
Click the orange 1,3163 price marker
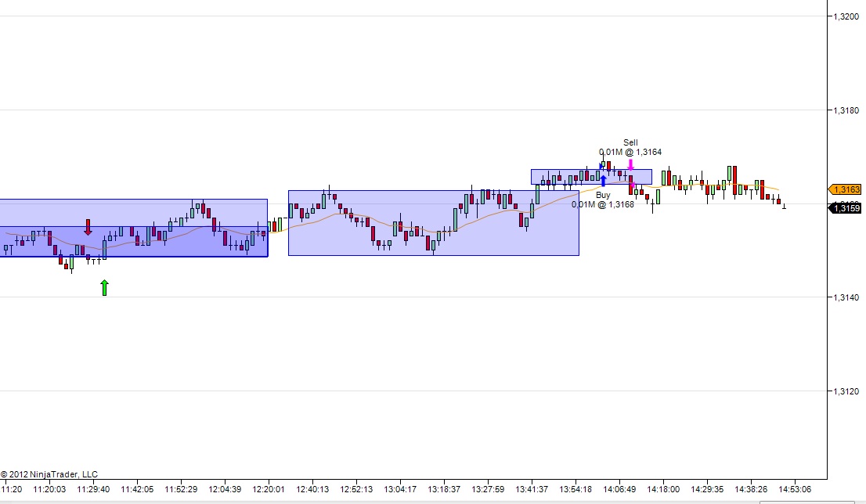845,189
